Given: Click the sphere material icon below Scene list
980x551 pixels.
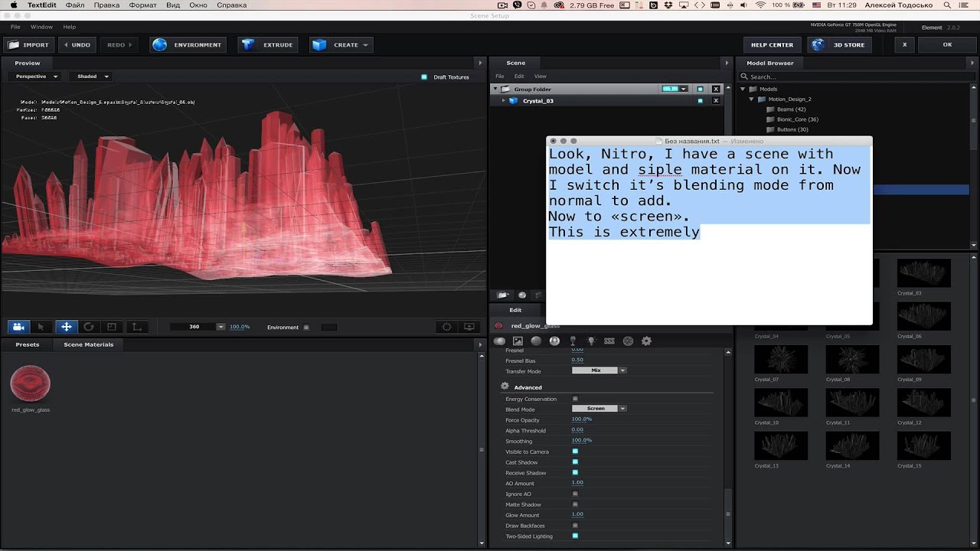Looking at the screenshot, I should 522,295.
